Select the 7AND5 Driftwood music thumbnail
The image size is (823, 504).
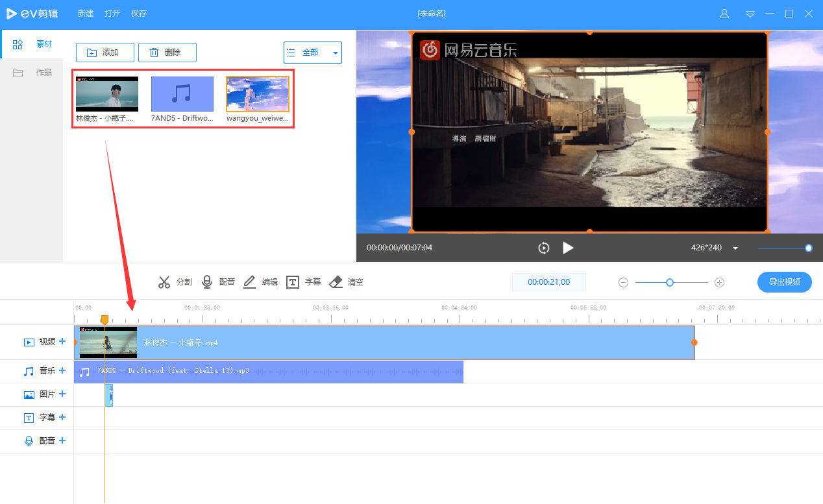click(182, 93)
